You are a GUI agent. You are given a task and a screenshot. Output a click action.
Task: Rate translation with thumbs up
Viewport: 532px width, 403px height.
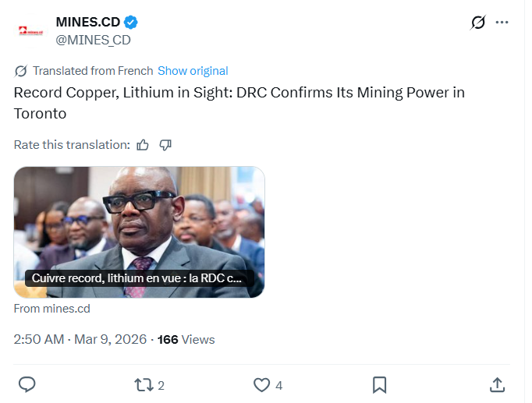[143, 144]
